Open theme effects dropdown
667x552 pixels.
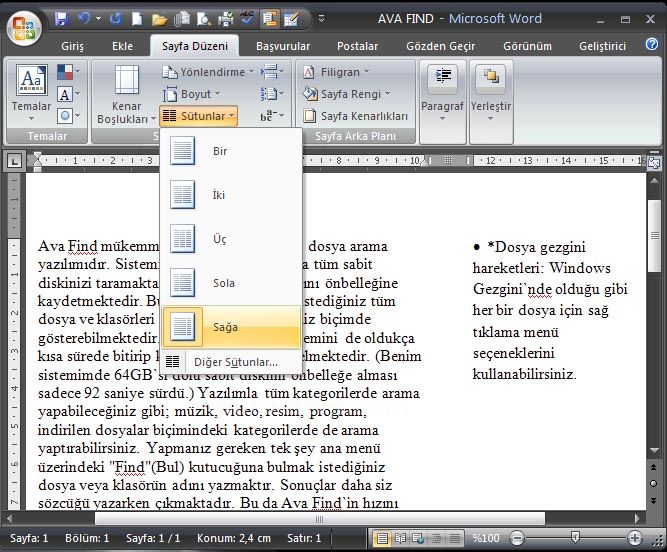coord(68,116)
